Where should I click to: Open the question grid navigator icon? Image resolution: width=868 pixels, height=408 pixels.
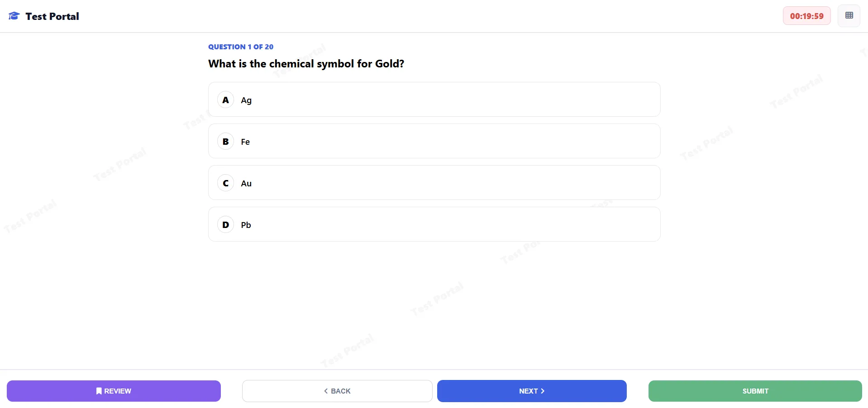(x=849, y=16)
